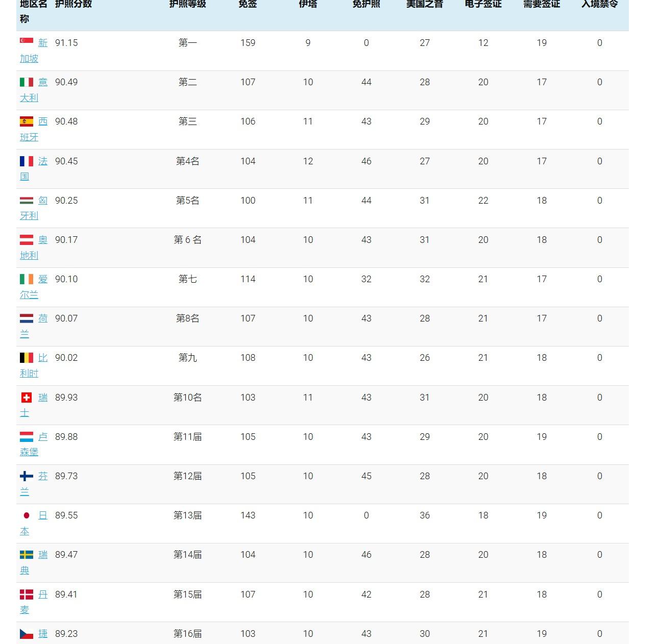This screenshot has height=644, width=659.
Task: Click the Italy flag icon
Action: pyautogui.click(x=27, y=82)
